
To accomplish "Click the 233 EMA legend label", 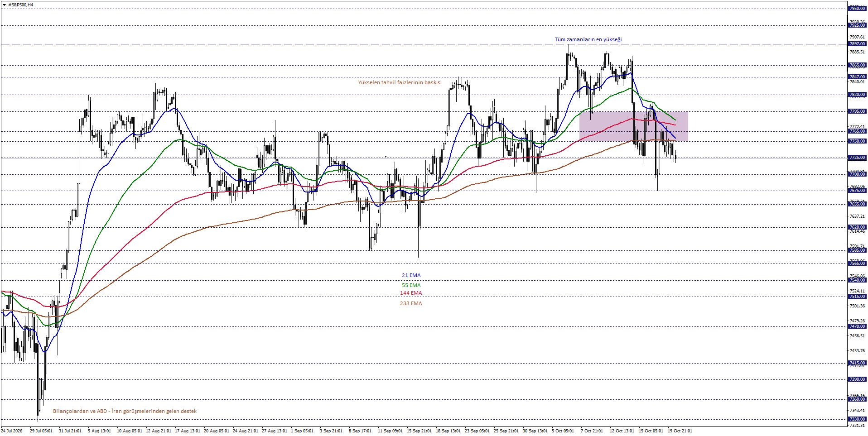I will 411,303.
